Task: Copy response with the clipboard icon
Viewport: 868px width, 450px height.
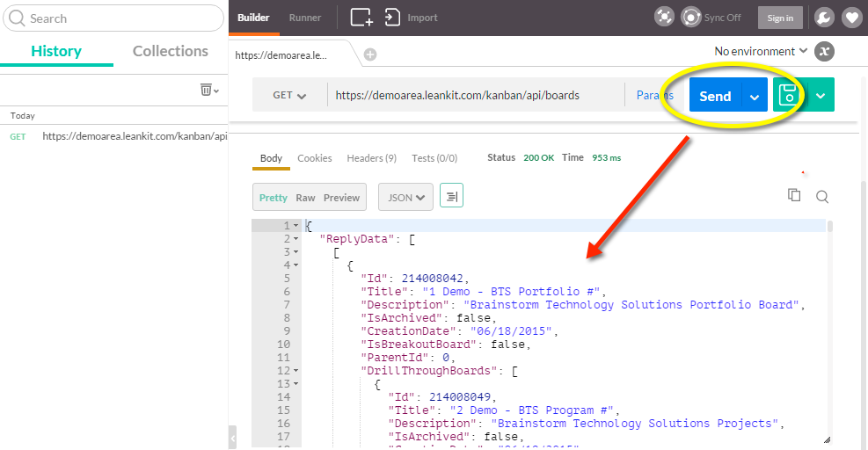Action: pos(794,195)
